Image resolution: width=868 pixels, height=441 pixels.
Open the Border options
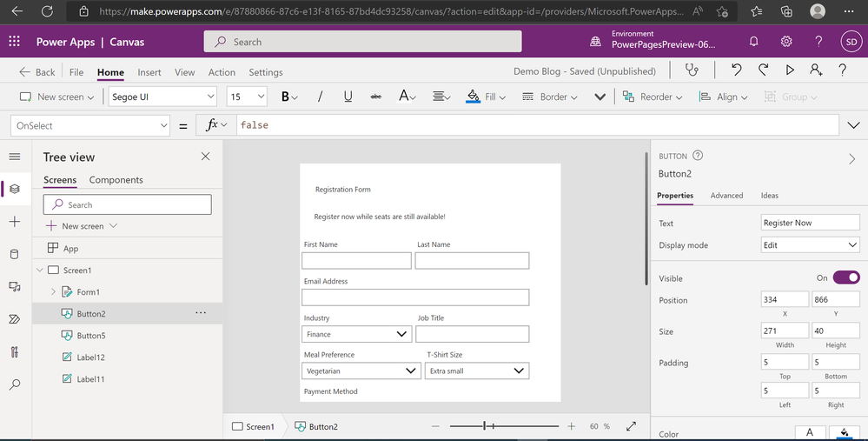click(550, 97)
